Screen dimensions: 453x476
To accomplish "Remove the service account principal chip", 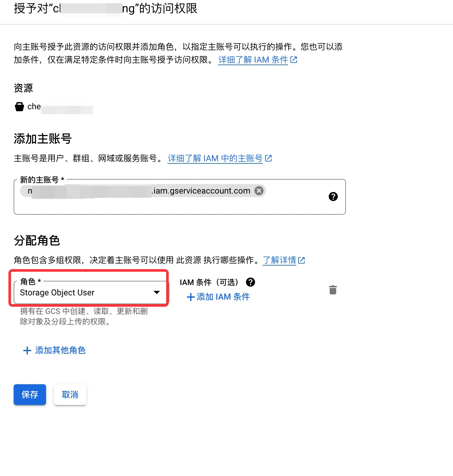I will [x=259, y=191].
